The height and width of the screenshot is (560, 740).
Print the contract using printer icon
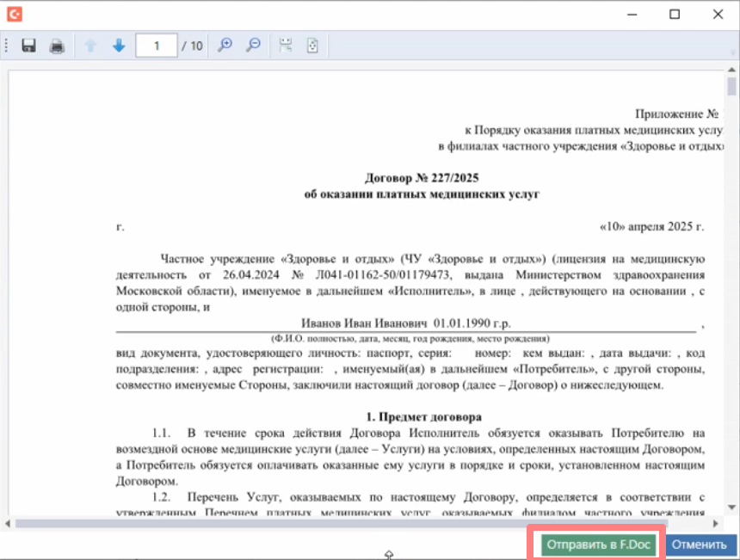[57, 46]
